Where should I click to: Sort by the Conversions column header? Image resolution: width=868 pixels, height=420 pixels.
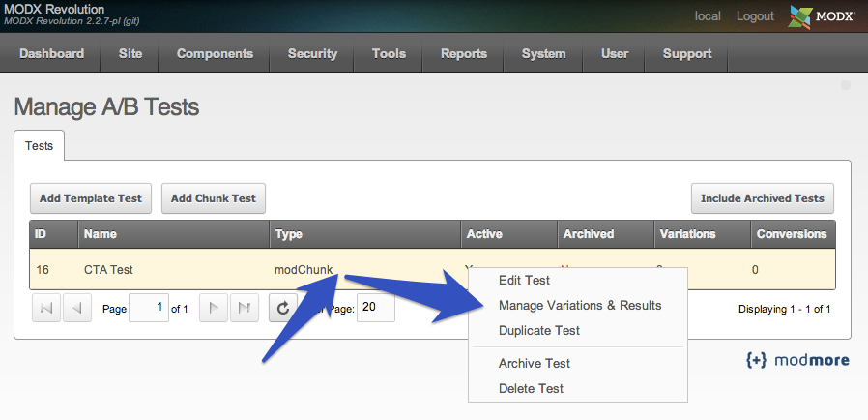tap(793, 234)
